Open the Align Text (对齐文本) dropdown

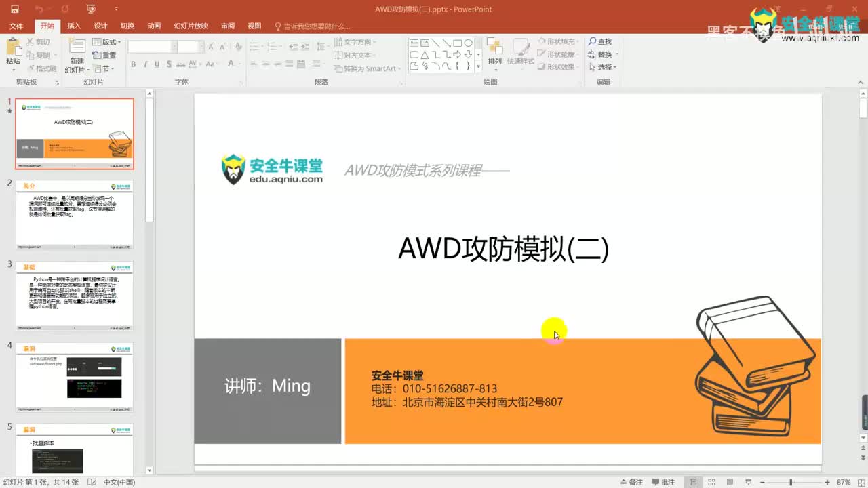tap(355, 55)
